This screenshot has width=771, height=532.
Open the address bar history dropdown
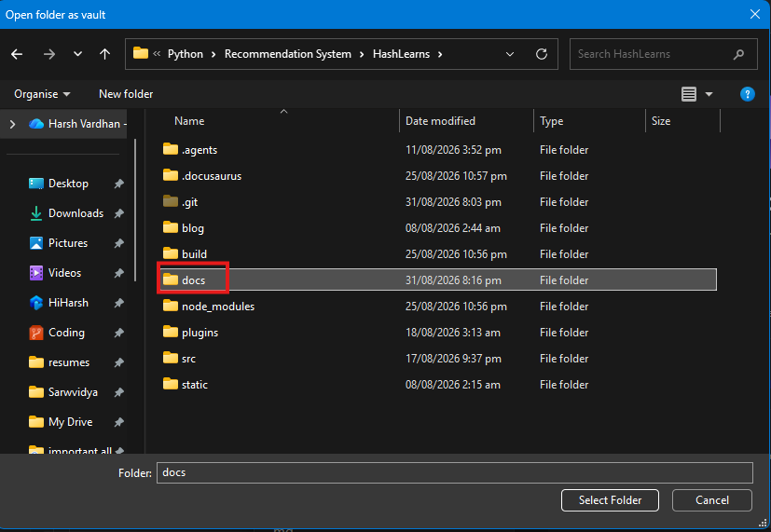(x=510, y=54)
